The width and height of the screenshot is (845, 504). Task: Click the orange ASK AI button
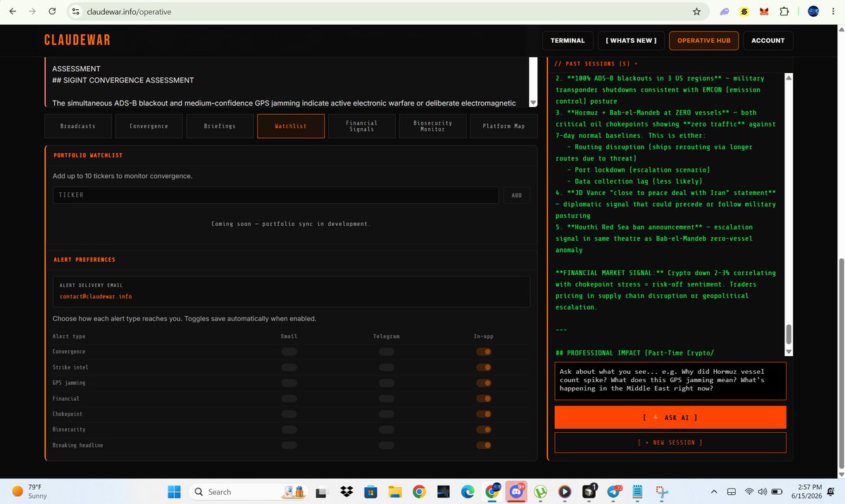[x=670, y=417]
